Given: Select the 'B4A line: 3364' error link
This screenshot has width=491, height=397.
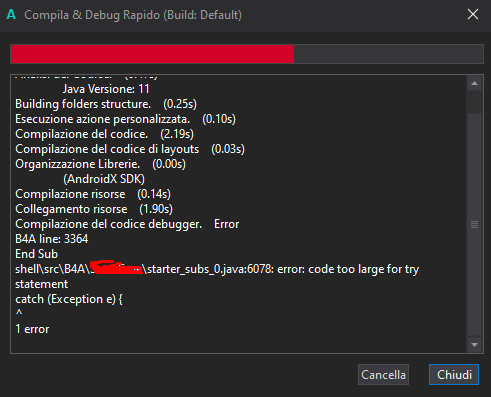Looking at the screenshot, I should point(52,239).
